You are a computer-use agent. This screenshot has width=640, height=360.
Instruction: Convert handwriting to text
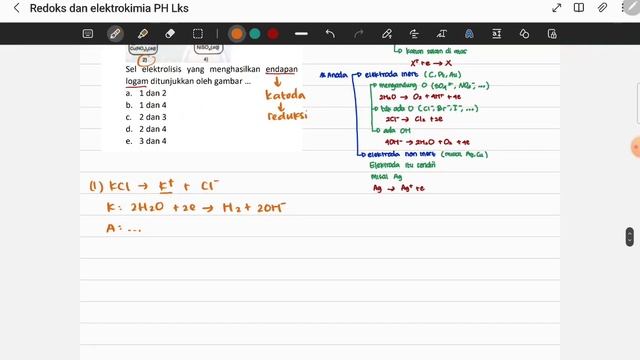tap(442, 34)
